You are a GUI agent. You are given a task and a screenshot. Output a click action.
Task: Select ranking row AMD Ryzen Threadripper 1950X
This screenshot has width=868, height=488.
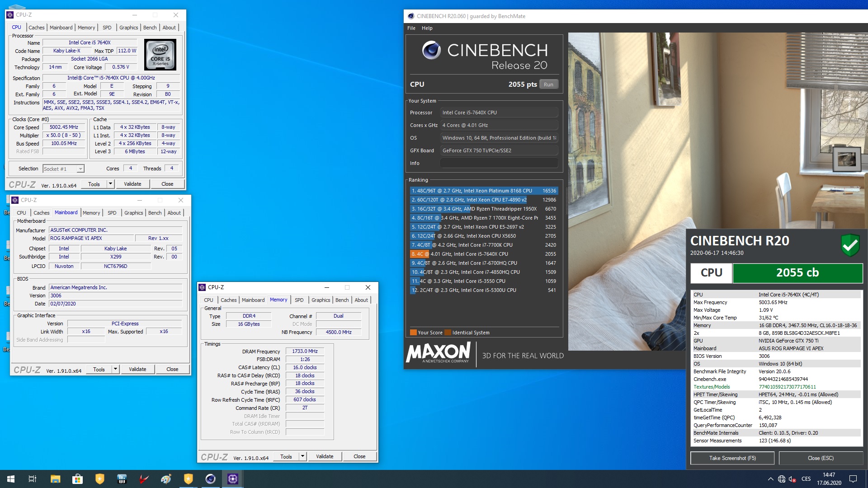[x=484, y=209]
